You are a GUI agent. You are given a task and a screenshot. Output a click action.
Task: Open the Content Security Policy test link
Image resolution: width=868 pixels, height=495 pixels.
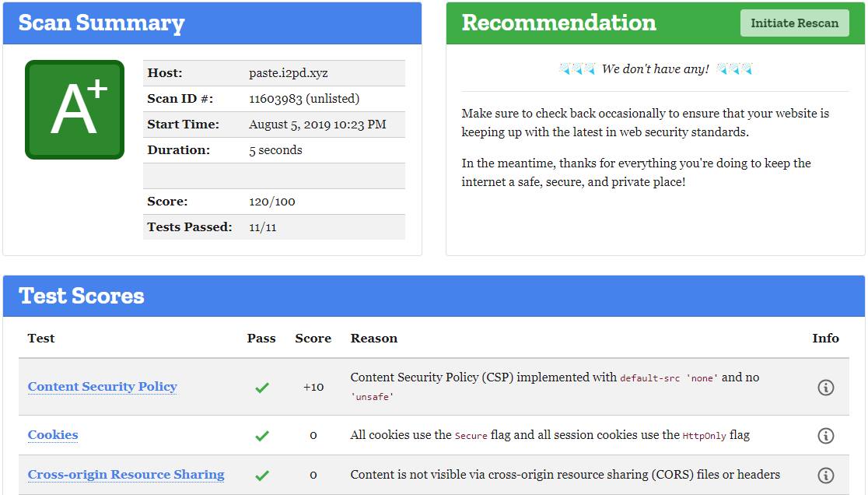[x=102, y=387]
